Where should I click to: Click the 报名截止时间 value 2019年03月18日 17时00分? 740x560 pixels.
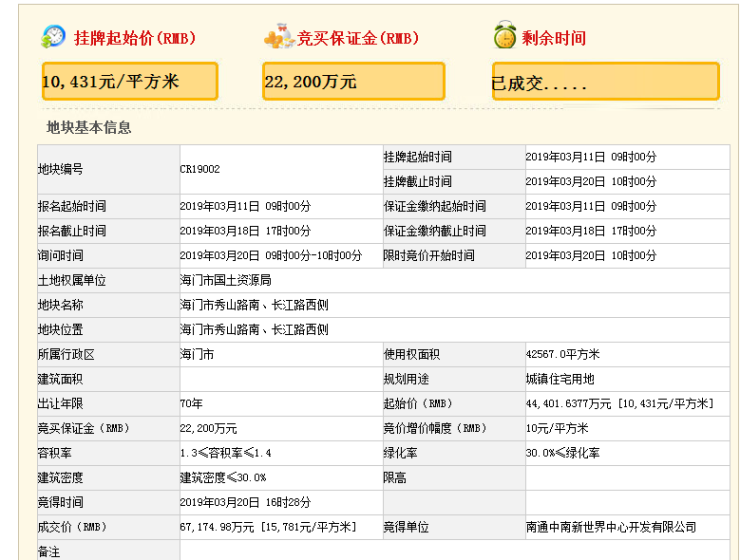245,231
